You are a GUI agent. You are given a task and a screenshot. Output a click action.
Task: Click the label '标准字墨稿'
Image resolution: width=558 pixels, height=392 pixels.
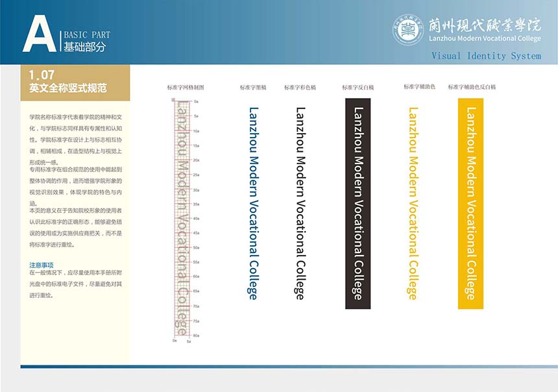[253, 87]
